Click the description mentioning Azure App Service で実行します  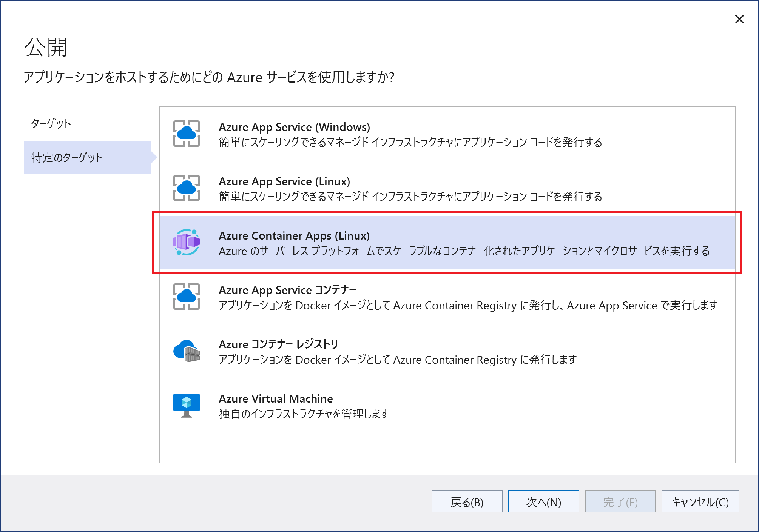(468, 305)
